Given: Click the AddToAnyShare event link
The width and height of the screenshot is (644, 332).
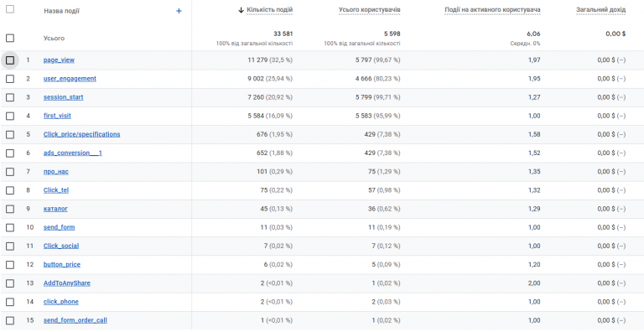Looking at the screenshot, I should pos(67,283).
